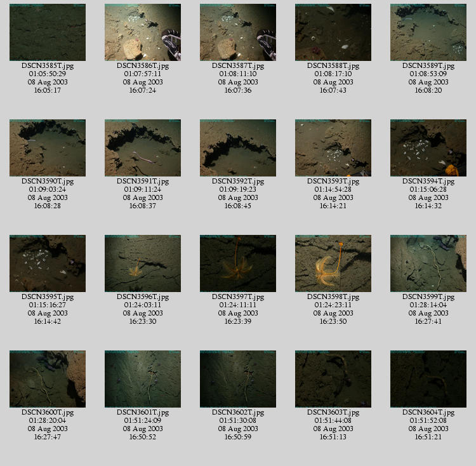Screen dimensions: 476x466
Task: View the dark DSCN3604T.jpg thumbnail
Action: (428, 379)
